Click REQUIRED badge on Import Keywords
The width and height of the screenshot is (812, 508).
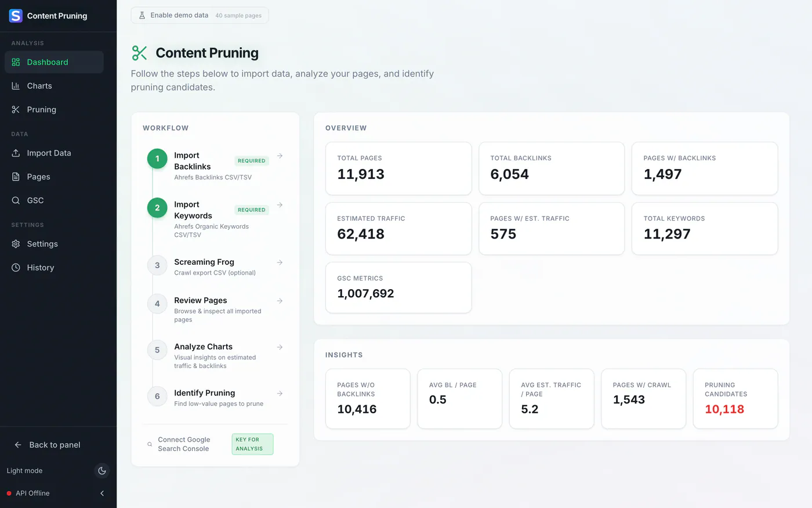(x=252, y=210)
